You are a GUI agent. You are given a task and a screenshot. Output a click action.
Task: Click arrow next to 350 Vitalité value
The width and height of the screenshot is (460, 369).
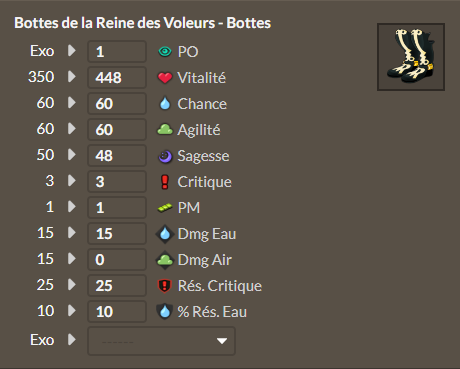coord(71,77)
